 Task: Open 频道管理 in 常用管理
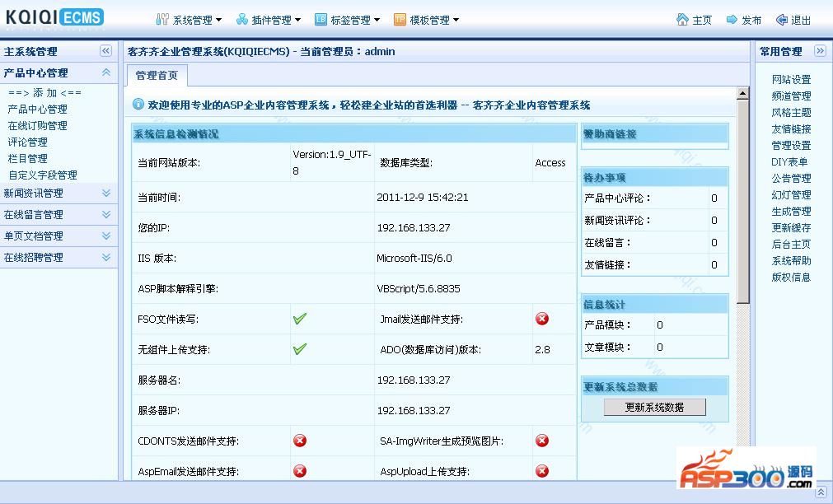point(791,96)
